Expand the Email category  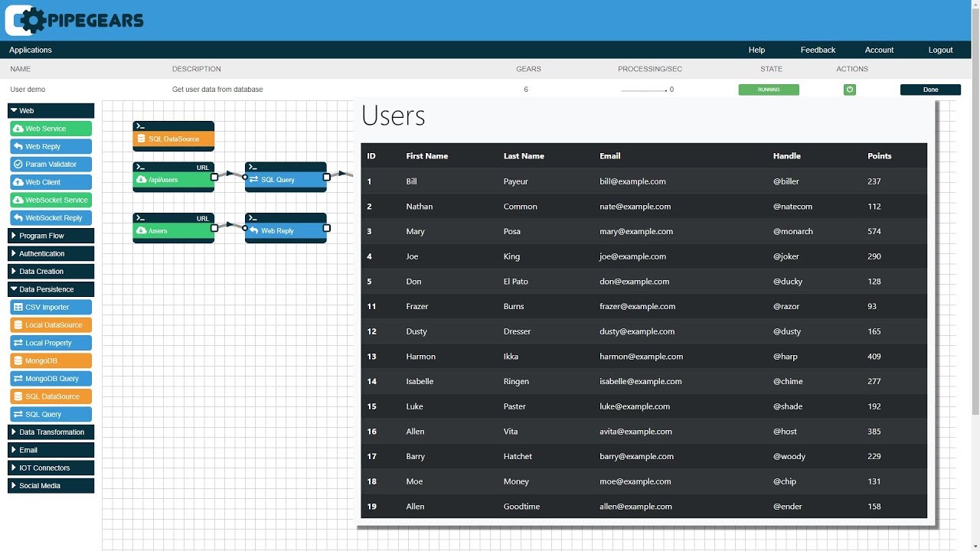[x=51, y=450]
